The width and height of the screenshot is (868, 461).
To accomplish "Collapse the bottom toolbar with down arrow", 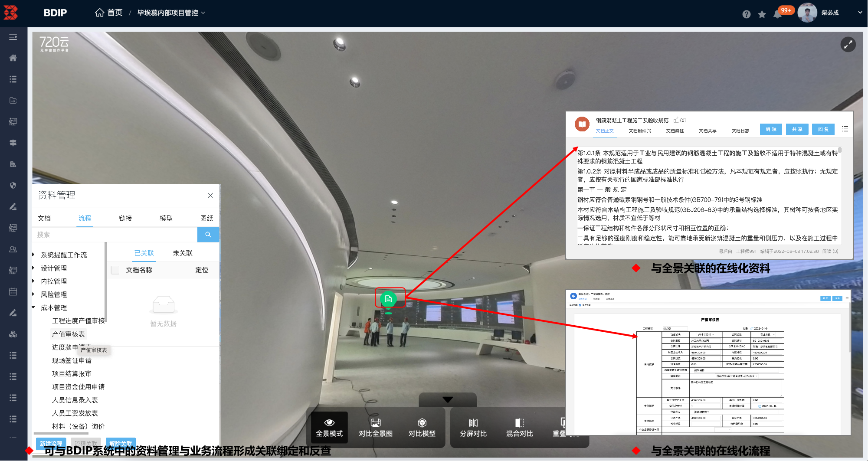I will coord(447,399).
